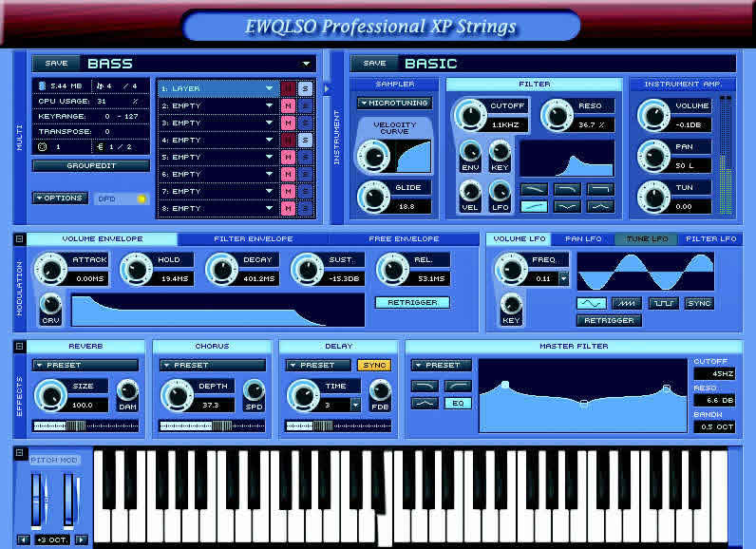
Task: Collapse the Effects section
Action: pyautogui.click(x=19, y=346)
